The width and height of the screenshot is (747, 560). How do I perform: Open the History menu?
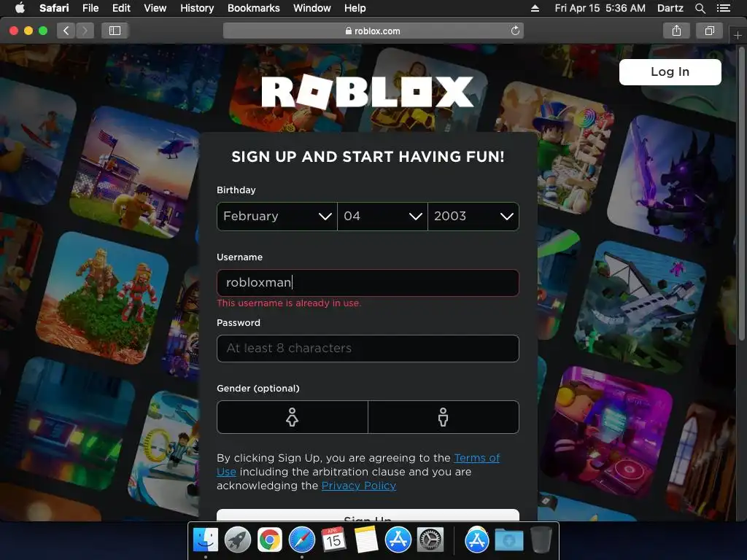tap(197, 8)
